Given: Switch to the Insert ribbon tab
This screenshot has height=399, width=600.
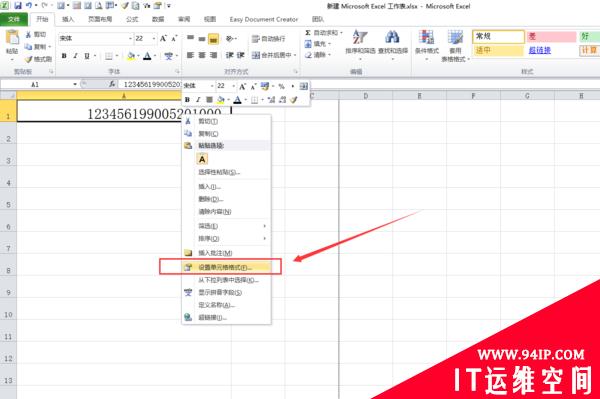Looking at the screenshot, I should coord(68,19).
